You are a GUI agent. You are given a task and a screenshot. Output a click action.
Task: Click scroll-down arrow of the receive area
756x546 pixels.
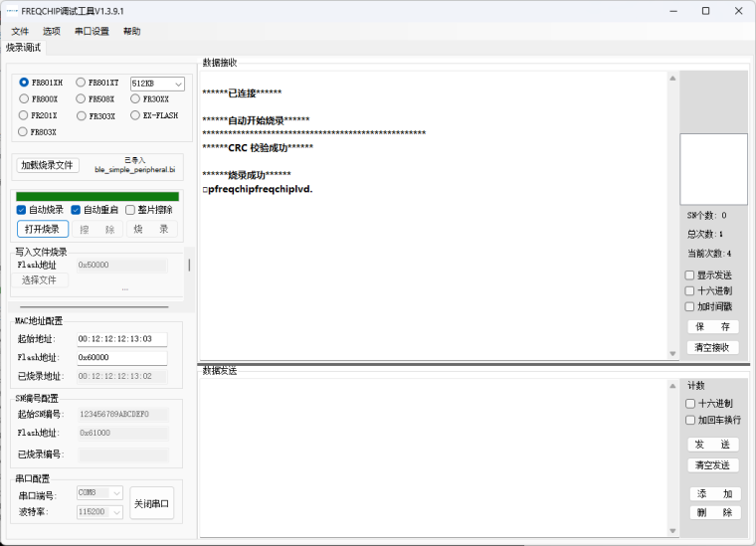click(672, 353)
